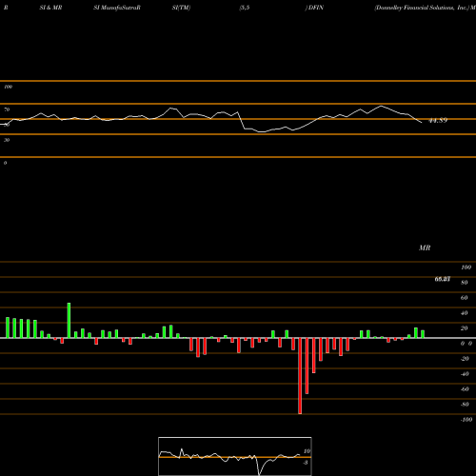
Task: Click the tallest green MR histogram bar
Action: coord(69,321)
